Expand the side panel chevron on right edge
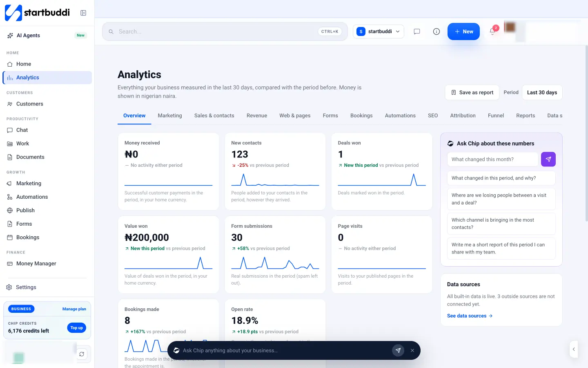 tap(574, 349)
